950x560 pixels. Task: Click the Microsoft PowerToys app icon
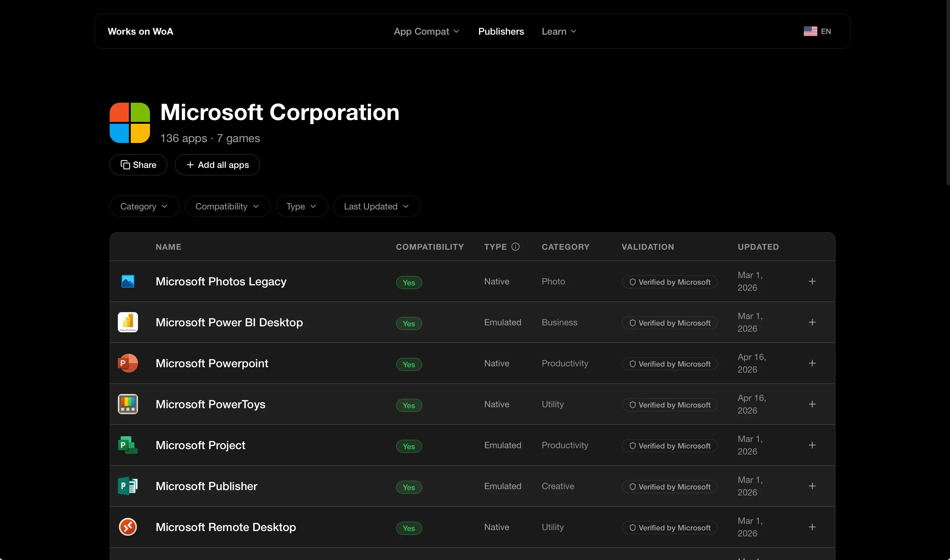(x=128, y=404)
